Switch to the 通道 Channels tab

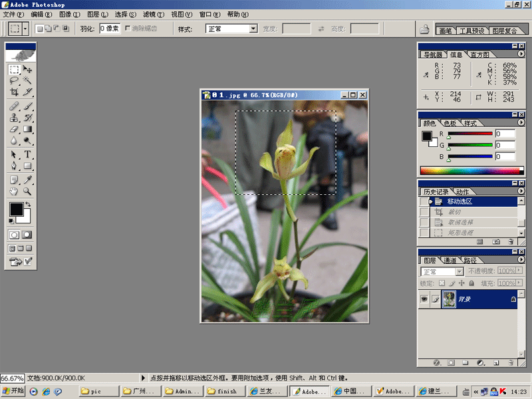pos(450,260)
